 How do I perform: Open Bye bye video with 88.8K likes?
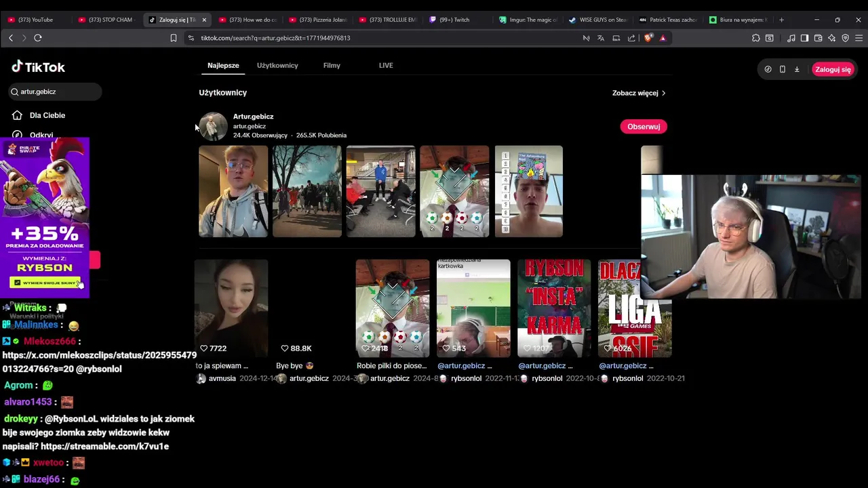(312, 308)
